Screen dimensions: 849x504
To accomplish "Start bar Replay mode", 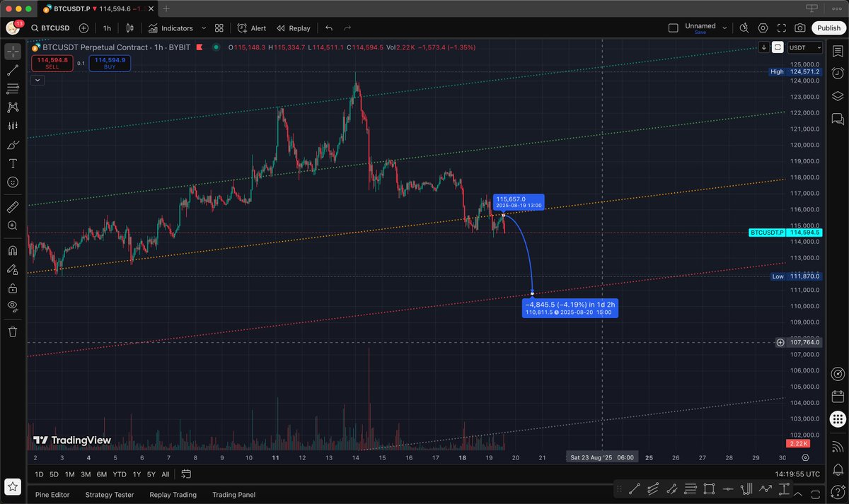I will pos(294,28).
